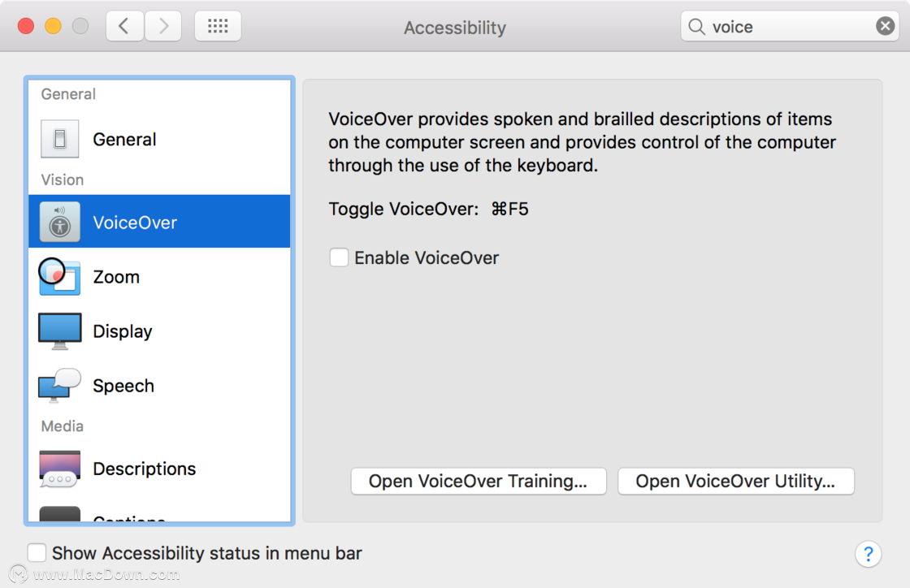Image resolution: width=910 pixels, height=588 pixels.
Task: Select the Speech entry label
Action: coord(123,386)
